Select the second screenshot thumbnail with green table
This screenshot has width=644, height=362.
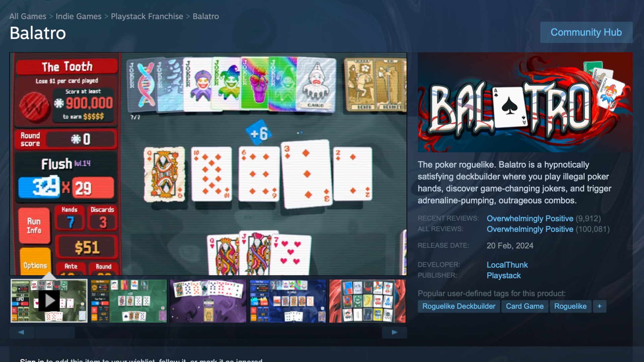129,301
